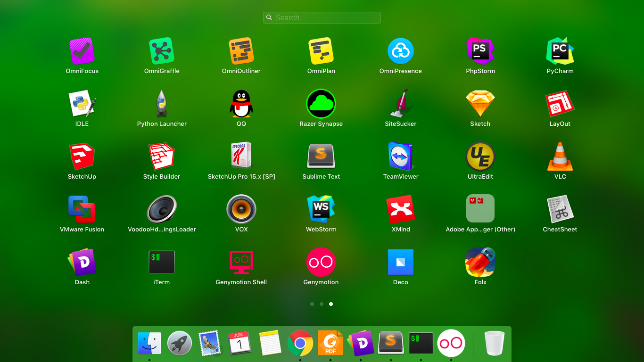Launch the QQ penguin app
Viewport: 644px width, 362px height.
pos(241,104)
